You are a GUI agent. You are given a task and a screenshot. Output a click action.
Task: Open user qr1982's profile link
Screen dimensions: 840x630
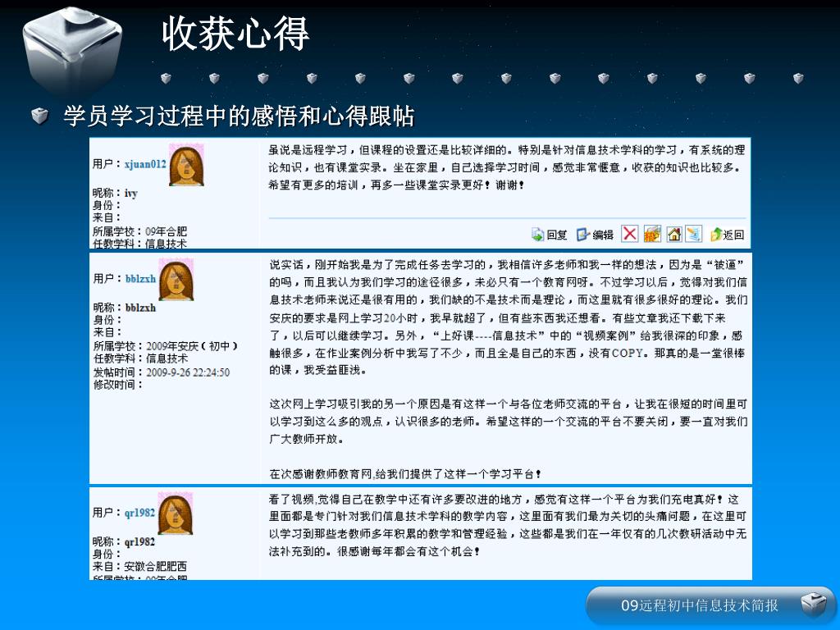pyautogui.click(x=139, y=513)
